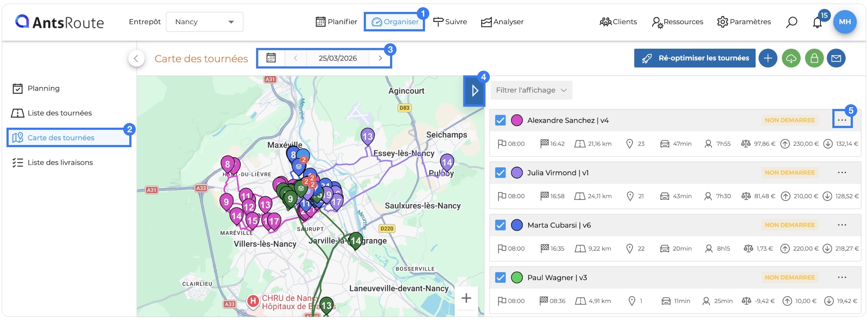Click the magenta color swatch for Alexandre Sanchez
This screenshot has height=321, width=868.
[517, 120]
